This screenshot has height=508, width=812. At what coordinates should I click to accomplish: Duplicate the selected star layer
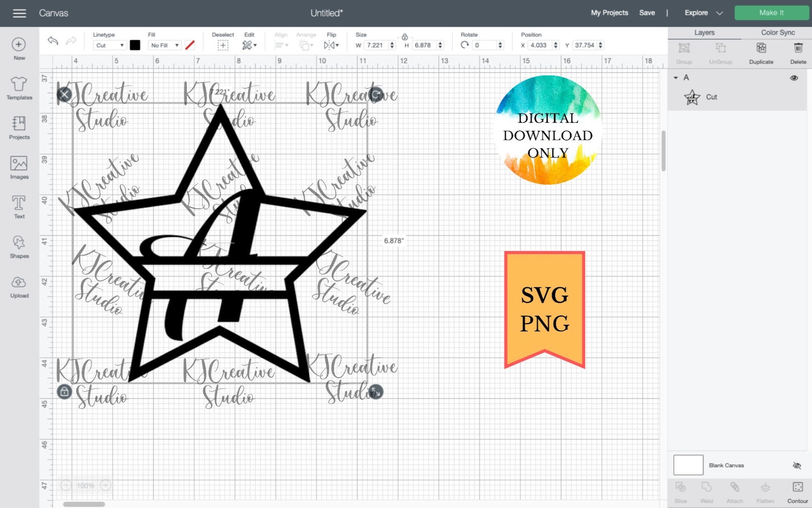(x=761, y=52)
